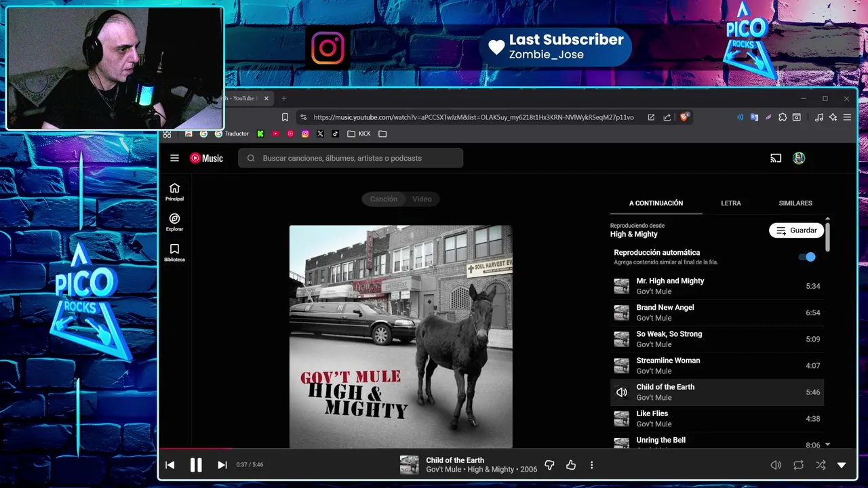Open a new browser tab
This screenshot has width=868, height=488.
point(283,98)
